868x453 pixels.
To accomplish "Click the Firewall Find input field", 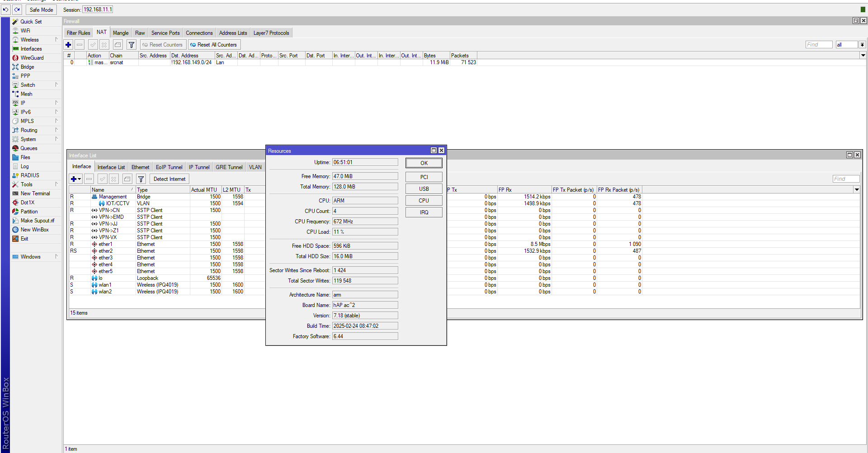I will (819, 44).
